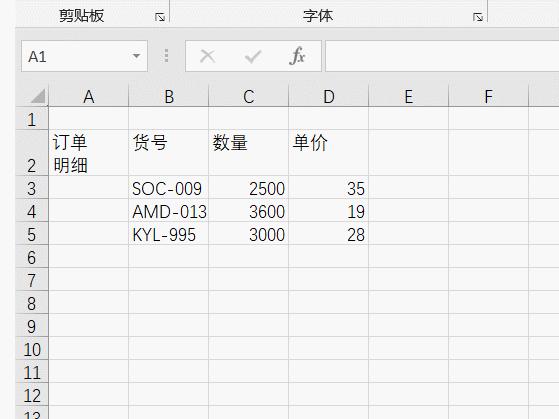559x419 pixels.
Task: Click inside the formula bar input
Action: coord(442,56)
